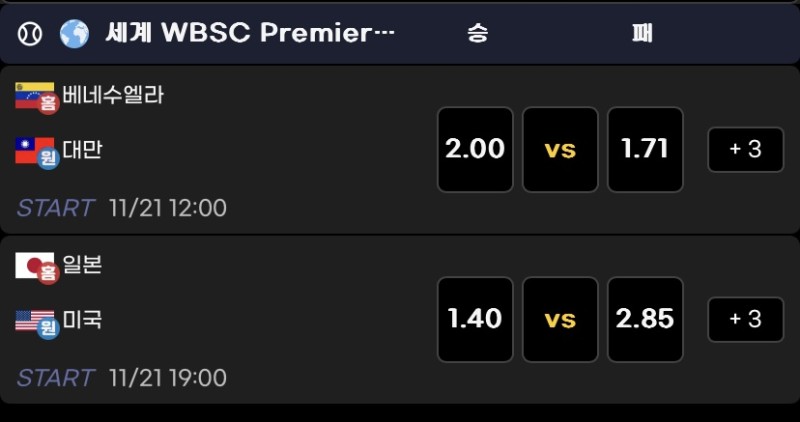800x422 pixels.
Task: Click the 승 column header
Action: [x=477, y=33]
